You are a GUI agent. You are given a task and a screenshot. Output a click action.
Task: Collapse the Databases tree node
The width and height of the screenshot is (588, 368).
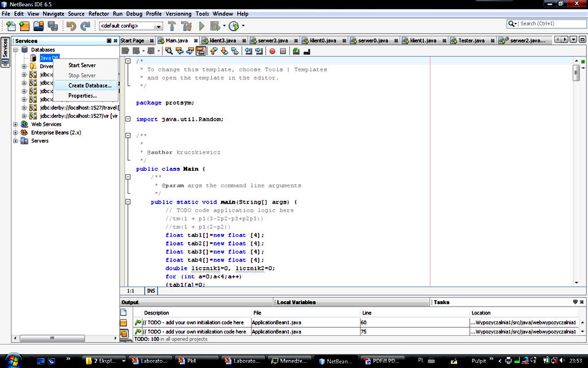pos(16,49)
